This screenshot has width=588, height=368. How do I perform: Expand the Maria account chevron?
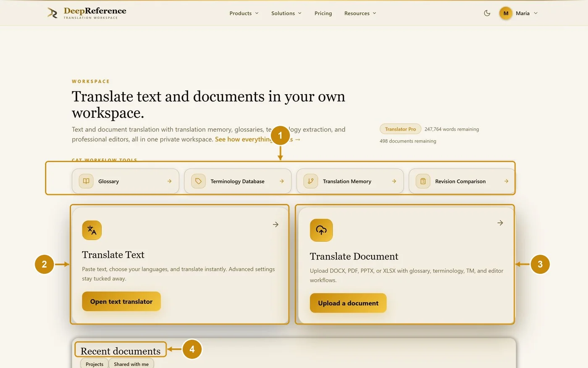535,13
